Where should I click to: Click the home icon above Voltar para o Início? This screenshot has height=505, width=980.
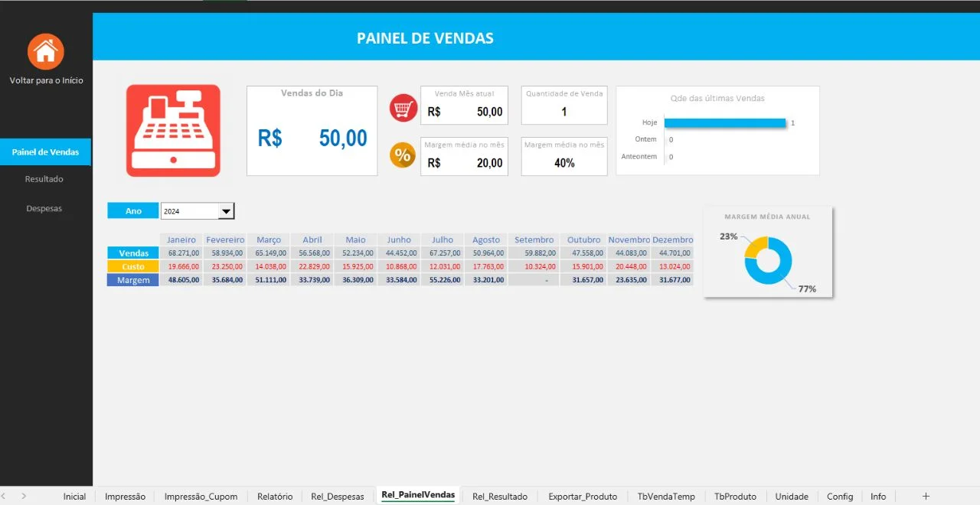tap(46, 51)
